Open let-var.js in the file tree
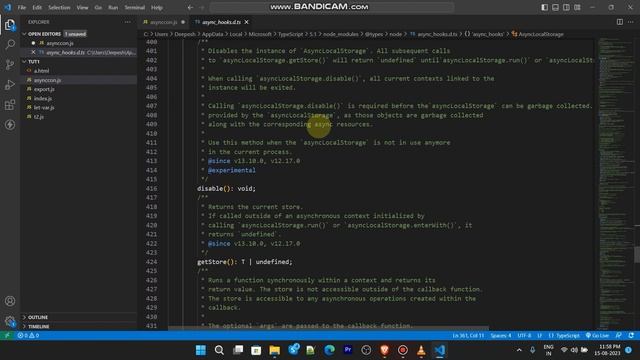640x360 pixels. (79, 107)
